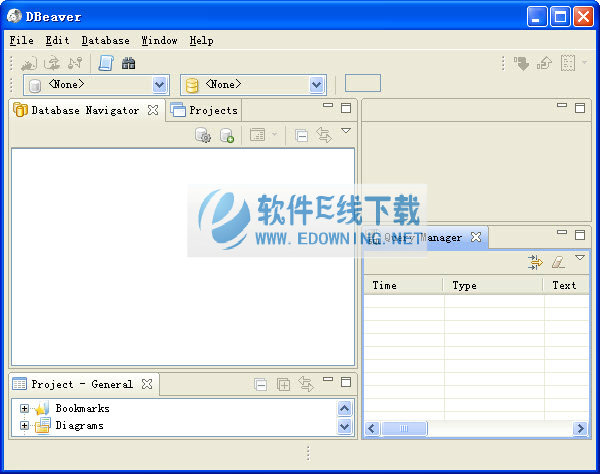Expand the Diagrams tree node
600x474 pixels.
25,426
